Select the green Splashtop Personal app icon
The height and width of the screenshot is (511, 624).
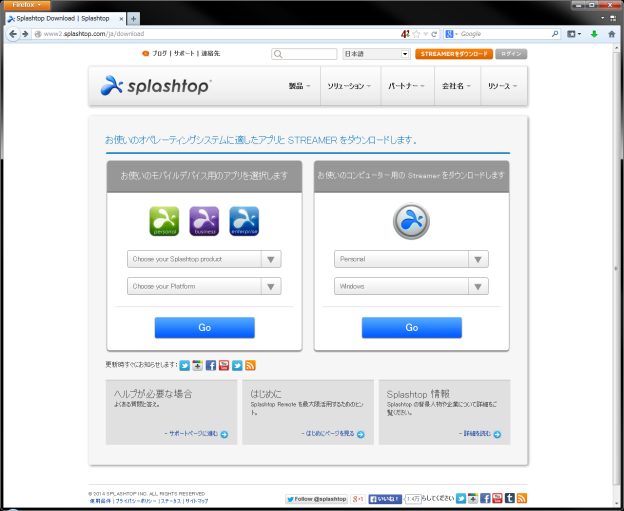tap(164, 221)
